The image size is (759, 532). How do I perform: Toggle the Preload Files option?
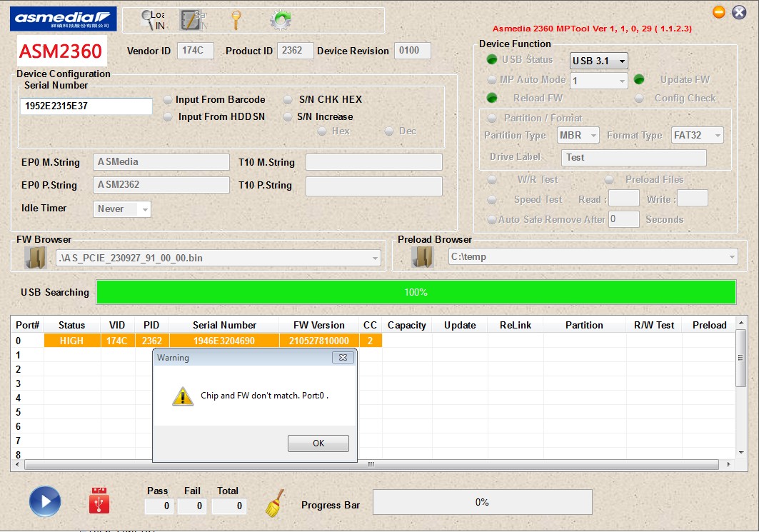(609, 179)
